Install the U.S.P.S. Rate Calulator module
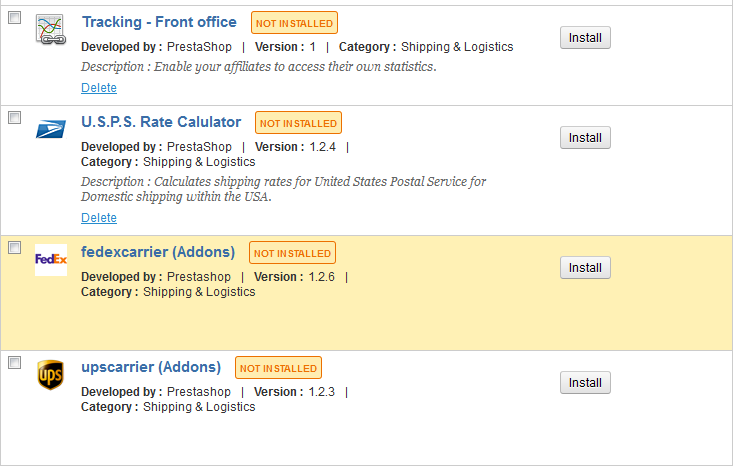Image resolution: width=737 pixels, height=468 pixels. 585,138
